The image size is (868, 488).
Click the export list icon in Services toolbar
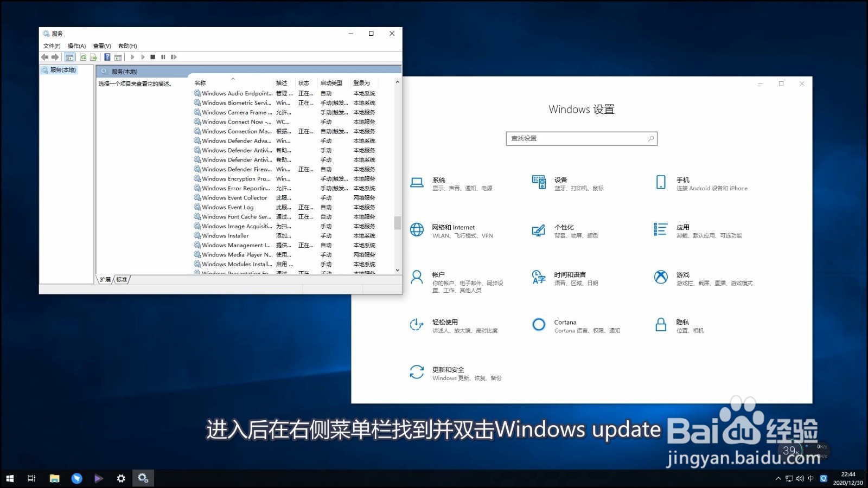(93, 57)
